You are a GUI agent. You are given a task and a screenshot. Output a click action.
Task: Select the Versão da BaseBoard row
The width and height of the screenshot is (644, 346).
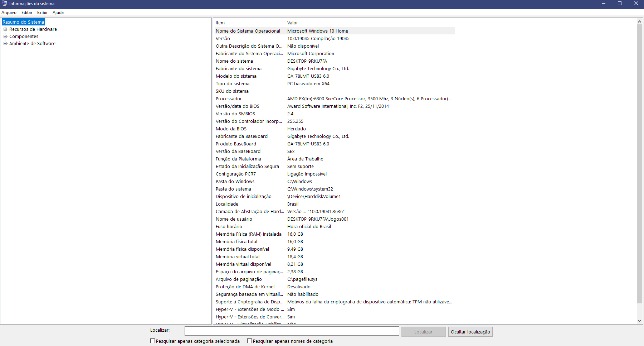click(x=334, y=152)
